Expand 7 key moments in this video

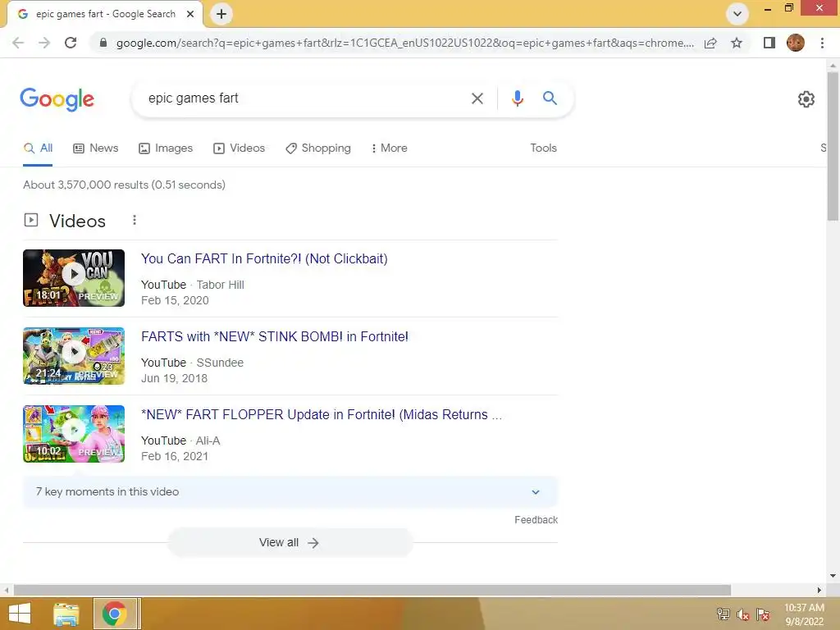[290, 492]
